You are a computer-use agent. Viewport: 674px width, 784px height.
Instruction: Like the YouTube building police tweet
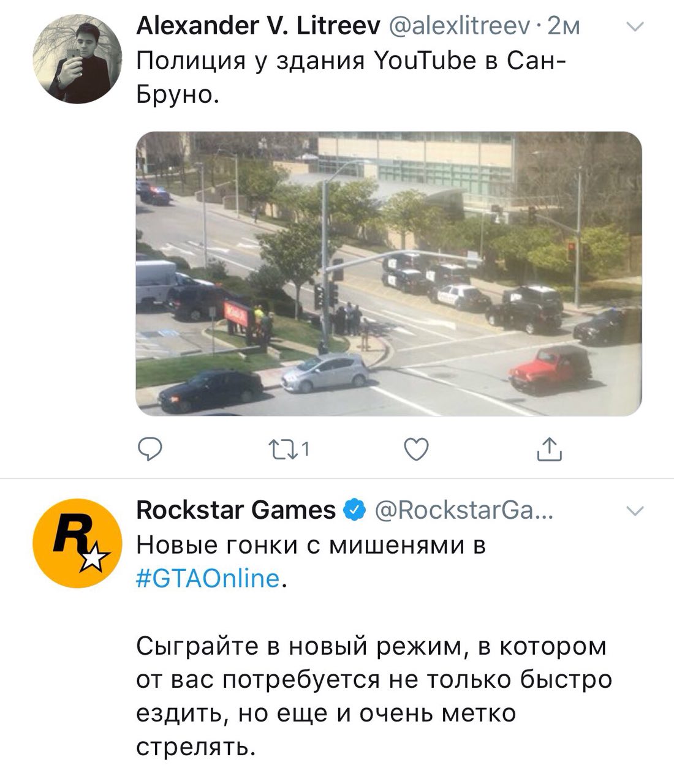point(417,450)
